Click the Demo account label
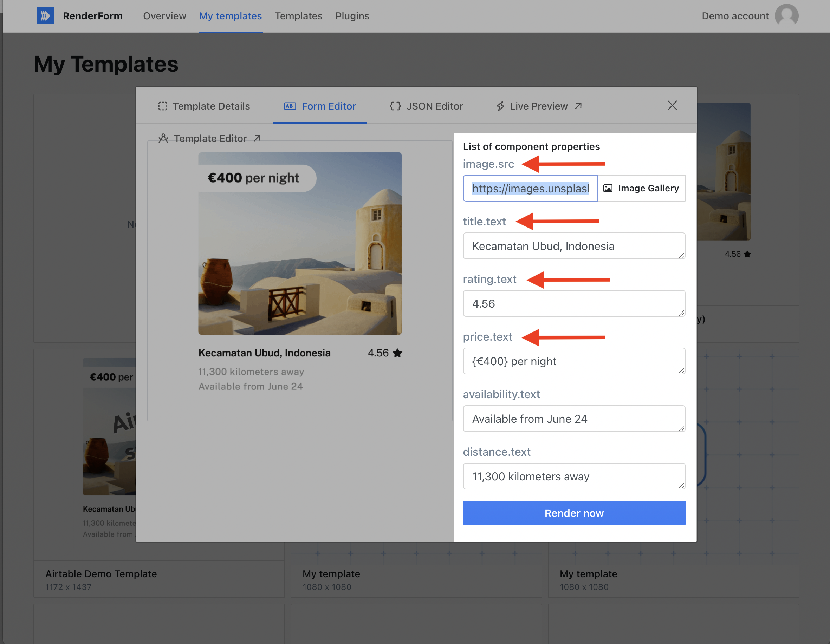Image resolution: width=830 pixels, height=644 pixels. point(735,16)
